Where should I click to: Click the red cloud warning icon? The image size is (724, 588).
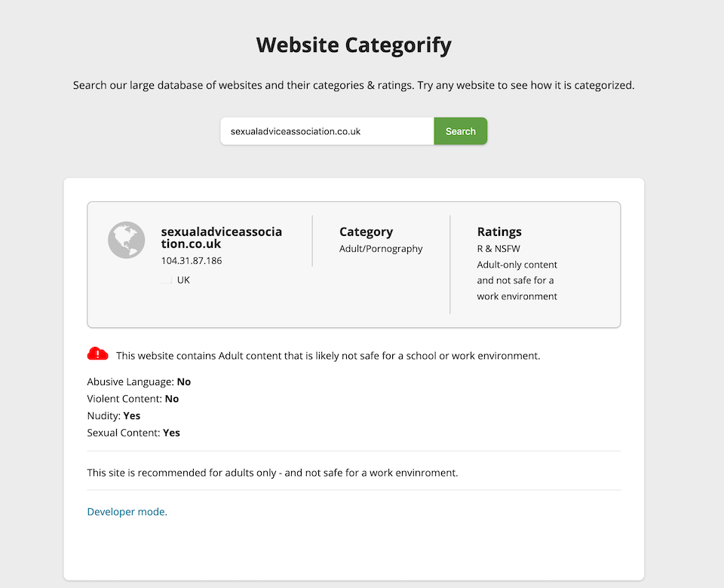click(97, 354)
